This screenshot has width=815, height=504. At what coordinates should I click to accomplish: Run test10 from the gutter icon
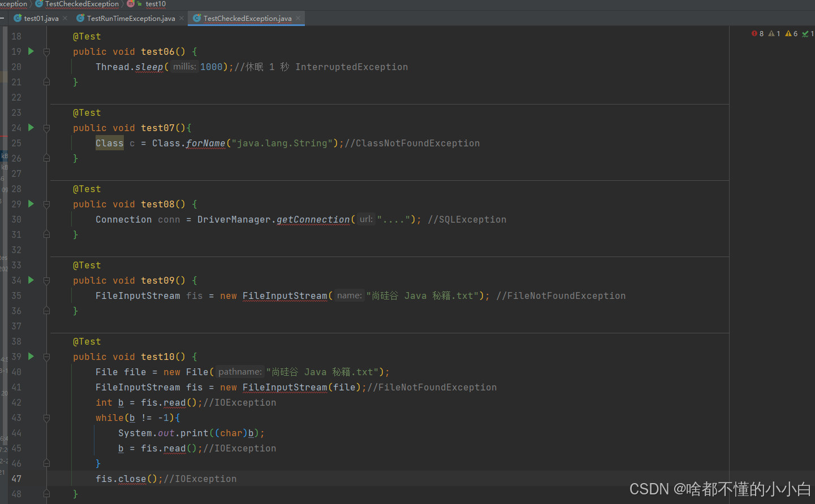31,357
